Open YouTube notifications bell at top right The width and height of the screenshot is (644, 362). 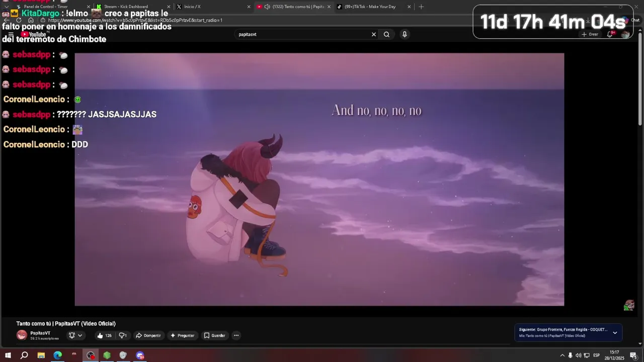pyautogui.click(x=610, y=34)
